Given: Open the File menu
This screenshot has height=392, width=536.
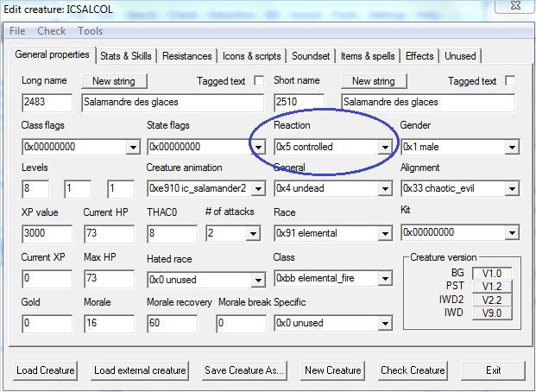Looking at the screenshot, I should pos(17,31).
